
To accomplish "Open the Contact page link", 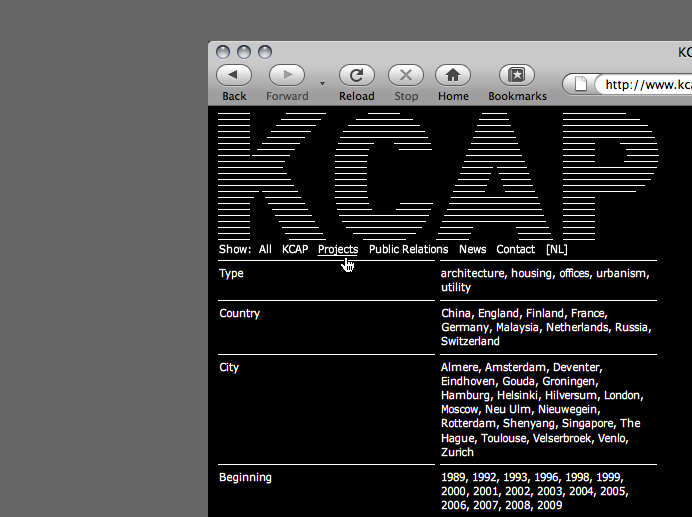I will [515, 249].
